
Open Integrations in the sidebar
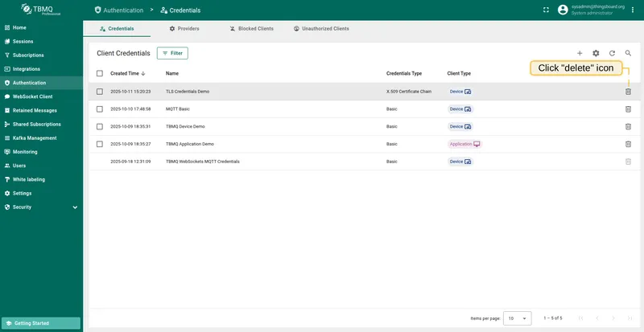(x=41, y=69)
